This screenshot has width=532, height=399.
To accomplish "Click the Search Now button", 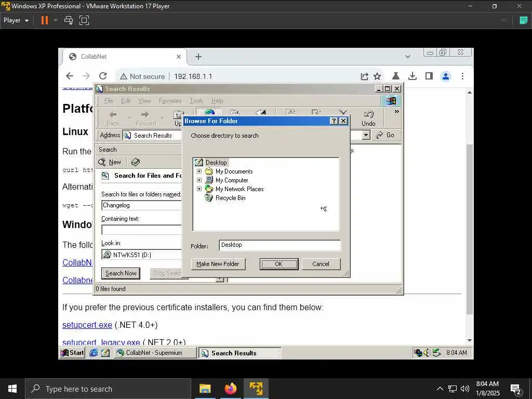I will (121, 273).
